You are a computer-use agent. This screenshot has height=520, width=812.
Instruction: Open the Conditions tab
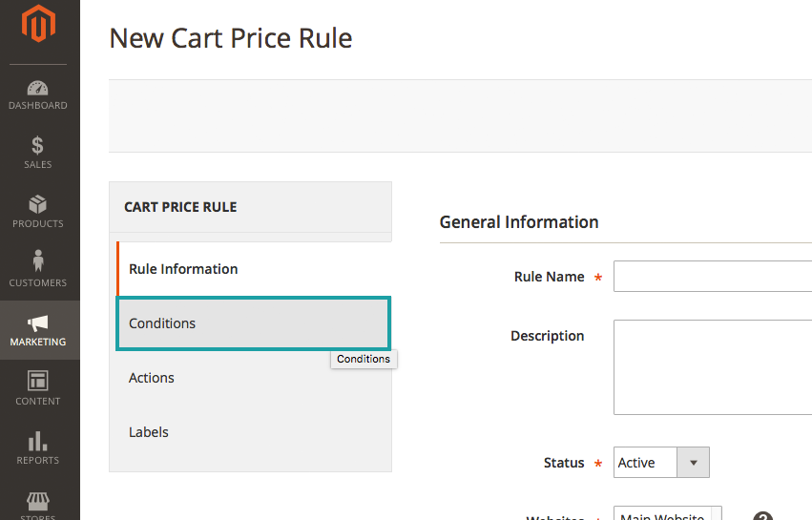click(162, 323)
